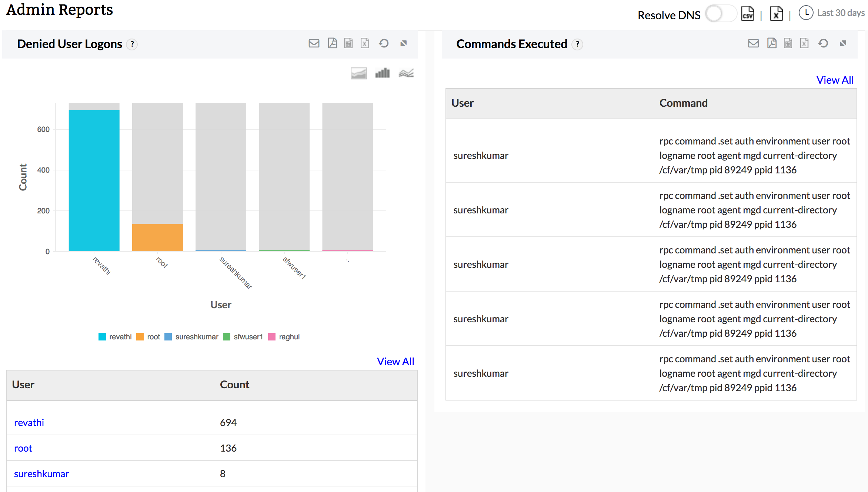Export Commands Executed report as PDF
Image resolution: width=868 pixels, height=492 pixels.
772,44
